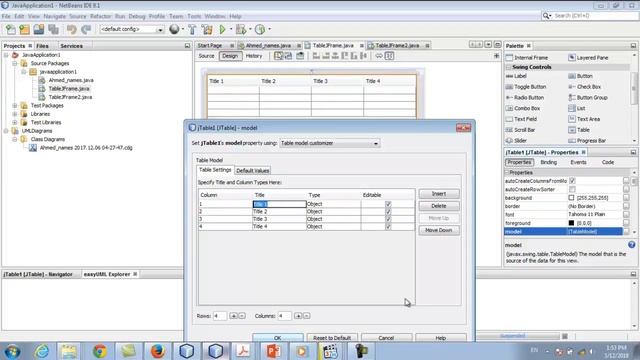
Task: Toggle Editable checkbox for Title 3 row
Action: tap(388, 219)
